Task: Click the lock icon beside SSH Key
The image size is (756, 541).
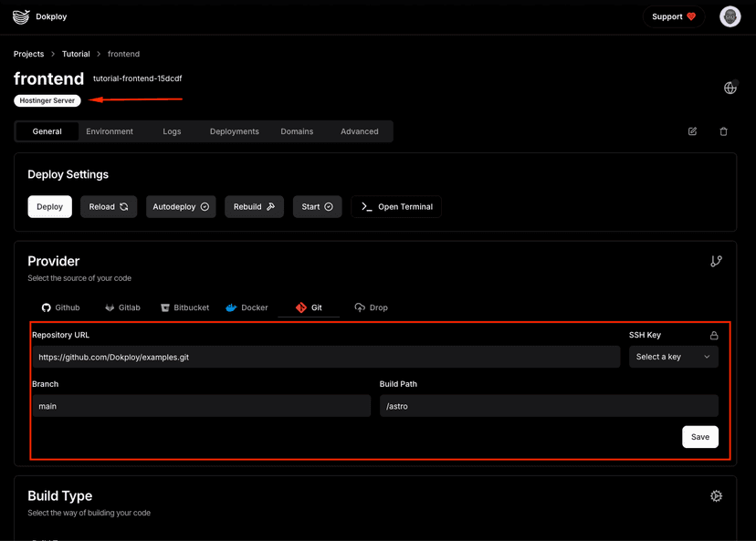Action: click(x=713, y=335)
